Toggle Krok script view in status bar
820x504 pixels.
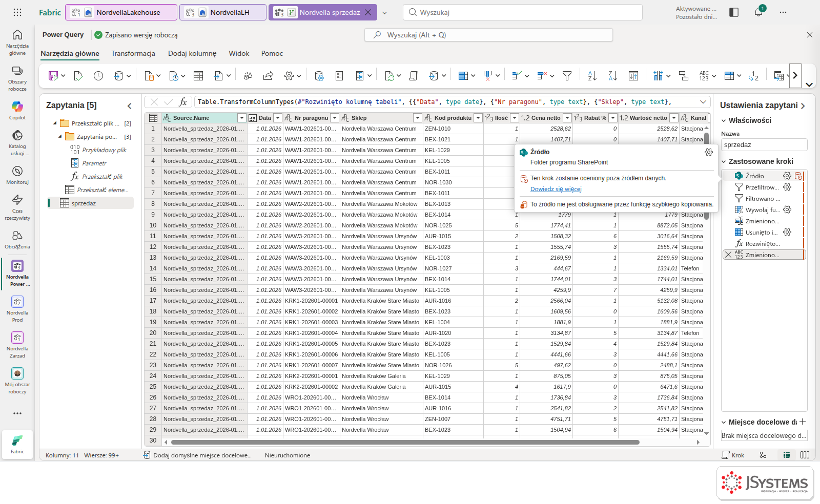pyautogui.click(x=733, y=455)
